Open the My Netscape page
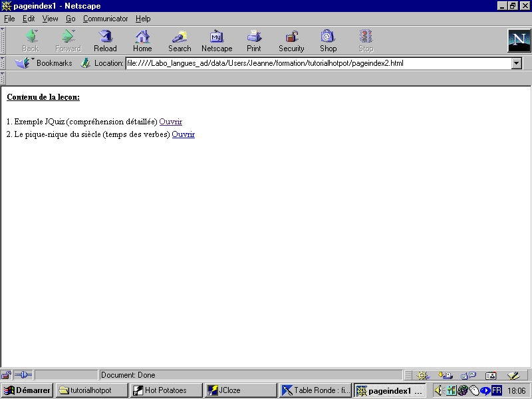Screen dimensions: 532x399 tap(217, 41)
